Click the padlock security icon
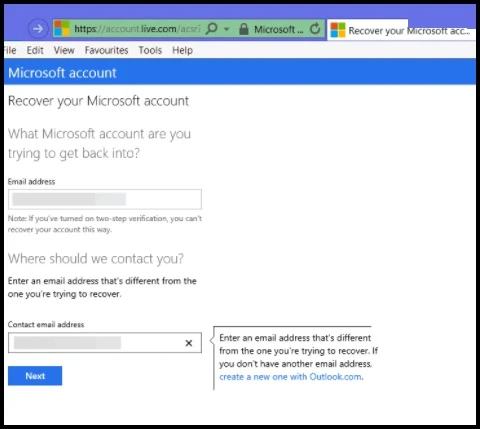This screenshot has width=480, height=429. click(244, 29)
